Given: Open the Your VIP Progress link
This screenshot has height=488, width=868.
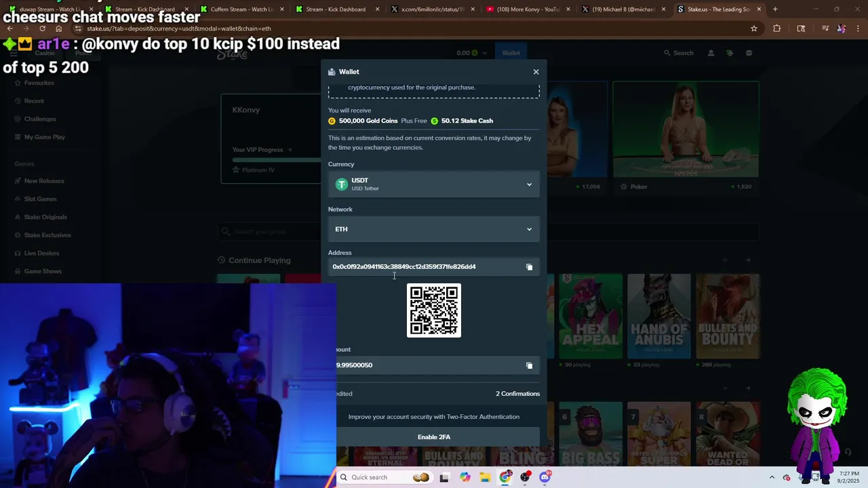Looking at the screenshot, I should click(x=262, y=150).
